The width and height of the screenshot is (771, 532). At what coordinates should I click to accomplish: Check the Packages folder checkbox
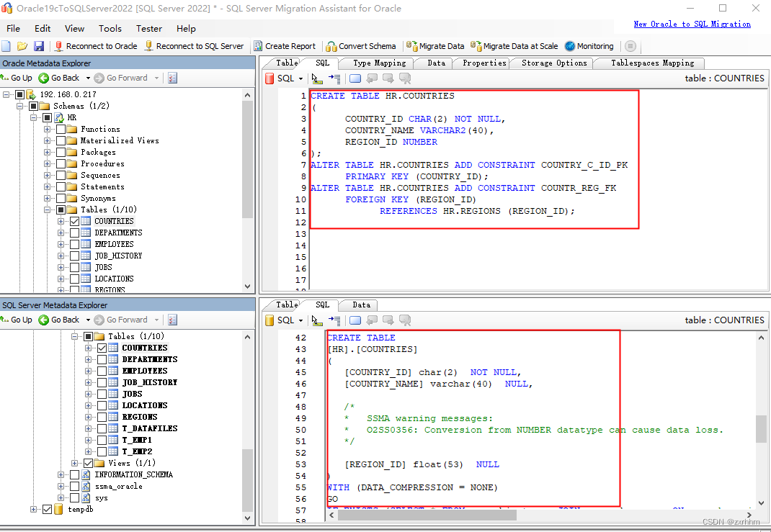click(x=61, y=153)
